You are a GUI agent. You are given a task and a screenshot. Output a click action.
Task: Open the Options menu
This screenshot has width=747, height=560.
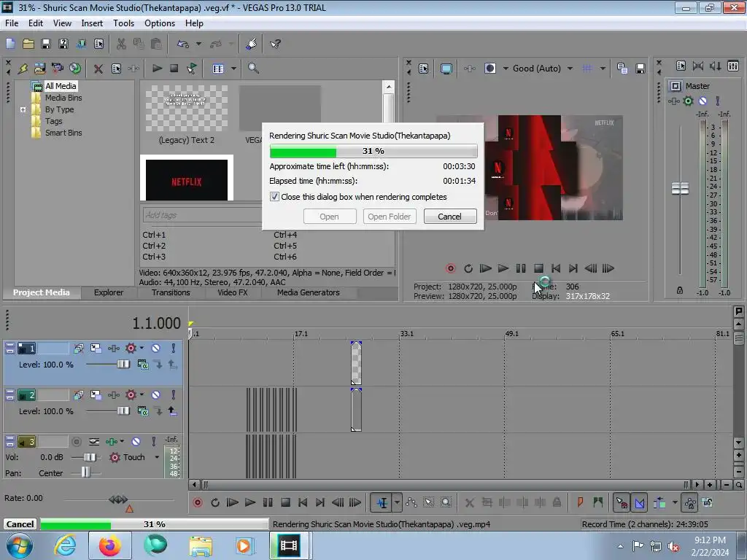point(160,23)
